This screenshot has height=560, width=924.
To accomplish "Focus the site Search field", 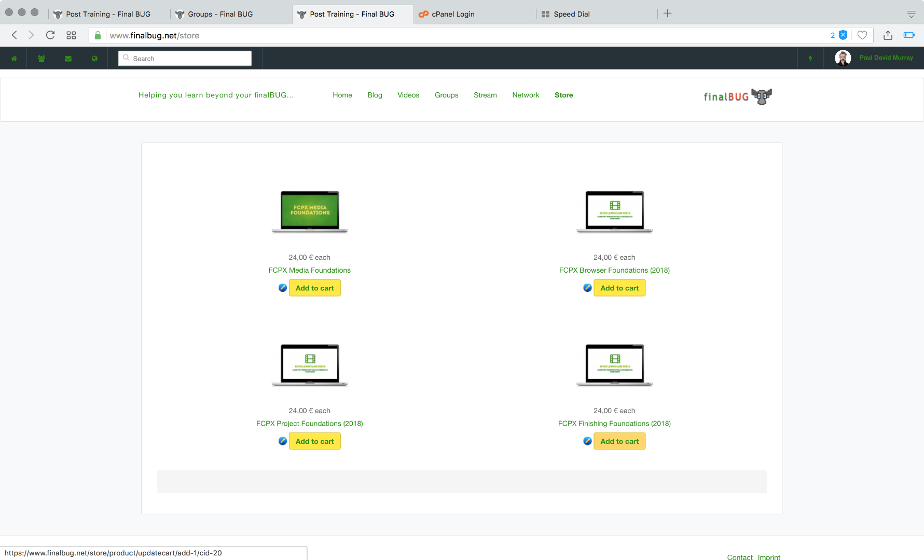I will (185, 59).
